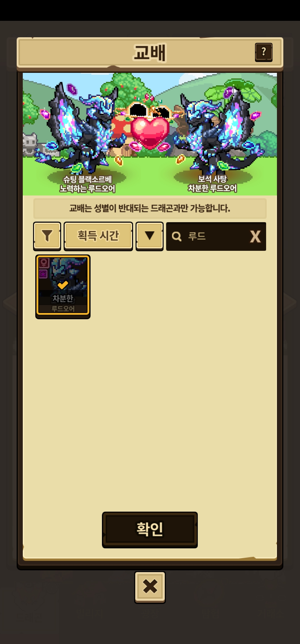Toggle sort direction with the down arrow
The image size is (300, 644).
149,236
